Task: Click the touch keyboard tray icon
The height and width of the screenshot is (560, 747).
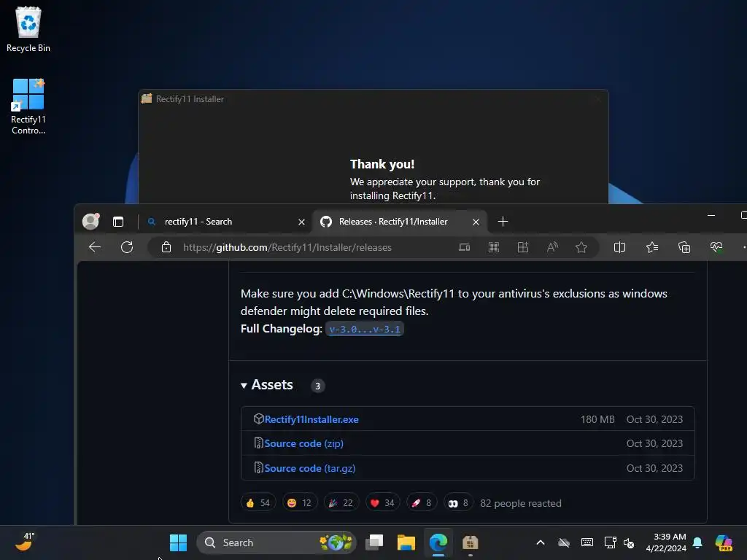Action: (587, 542)
